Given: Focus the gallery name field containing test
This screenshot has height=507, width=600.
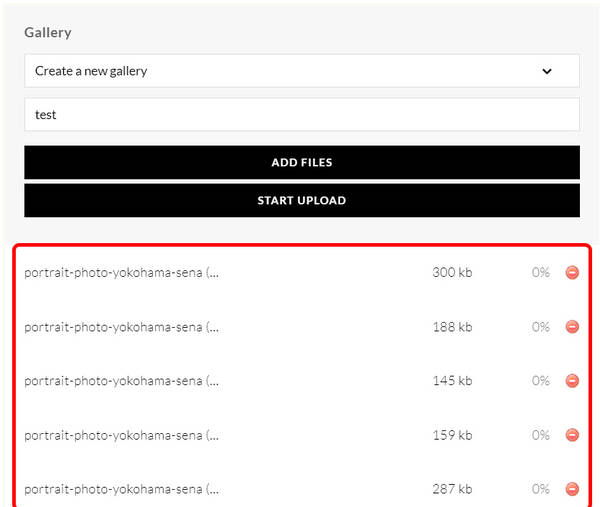Looking at the screenshot, I should (x=301, y=114).
